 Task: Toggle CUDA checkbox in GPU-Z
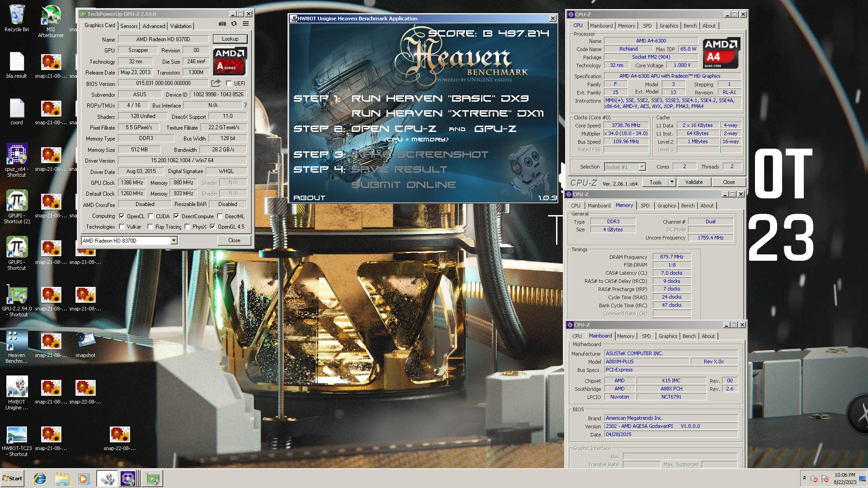click(x=151, y=216)
